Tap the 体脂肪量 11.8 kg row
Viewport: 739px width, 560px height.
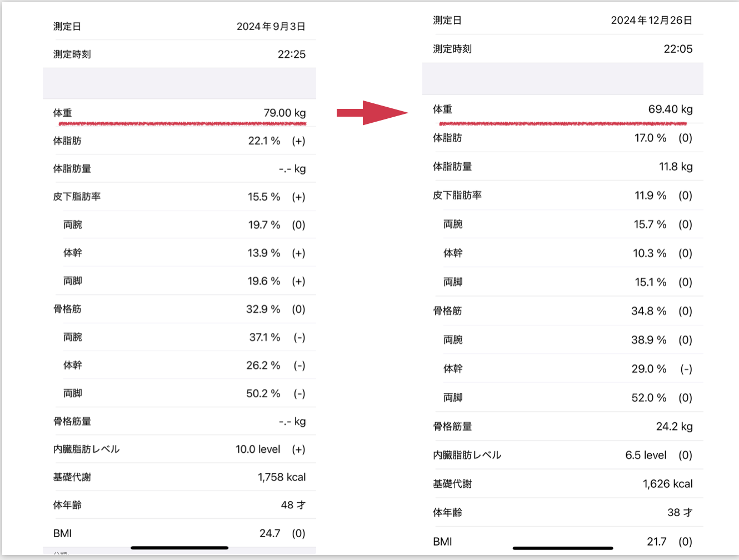(x=563, y=167)
